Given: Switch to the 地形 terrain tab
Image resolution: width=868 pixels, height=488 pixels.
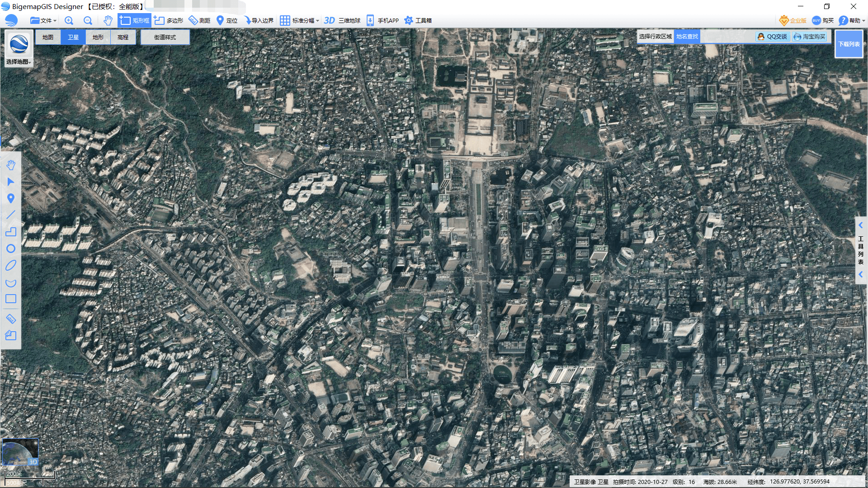Looking at the screenshot, I should tap(98, 37).
